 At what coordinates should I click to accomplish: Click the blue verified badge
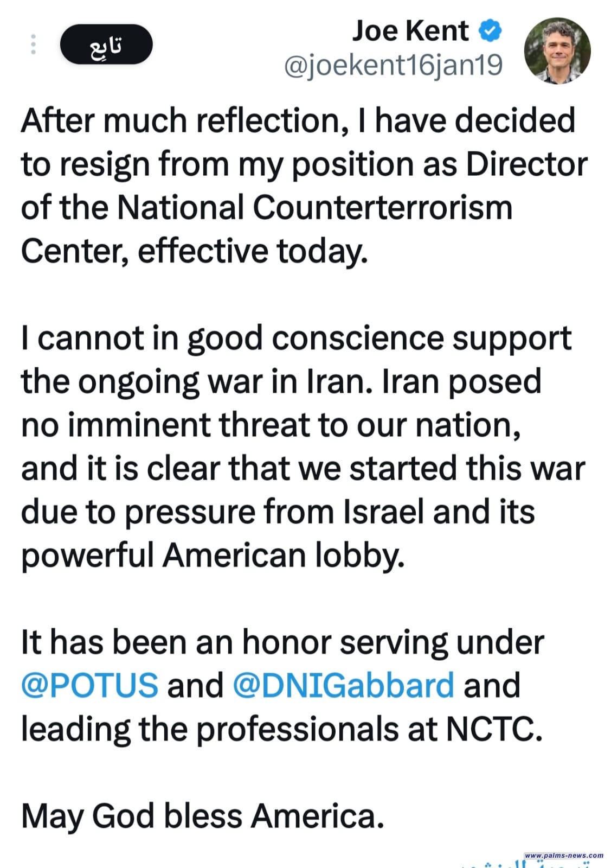click(x=490, y=31)
